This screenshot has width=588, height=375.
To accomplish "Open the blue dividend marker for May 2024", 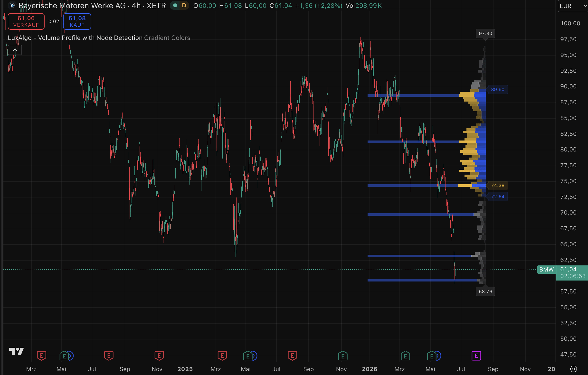I will tap(71, 356).
